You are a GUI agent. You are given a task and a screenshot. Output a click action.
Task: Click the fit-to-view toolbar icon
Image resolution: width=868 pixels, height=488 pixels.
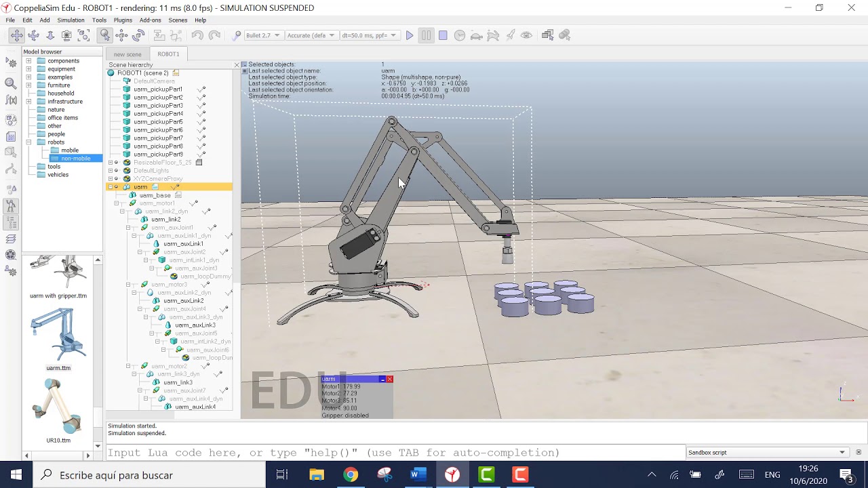tap(83, 35)
